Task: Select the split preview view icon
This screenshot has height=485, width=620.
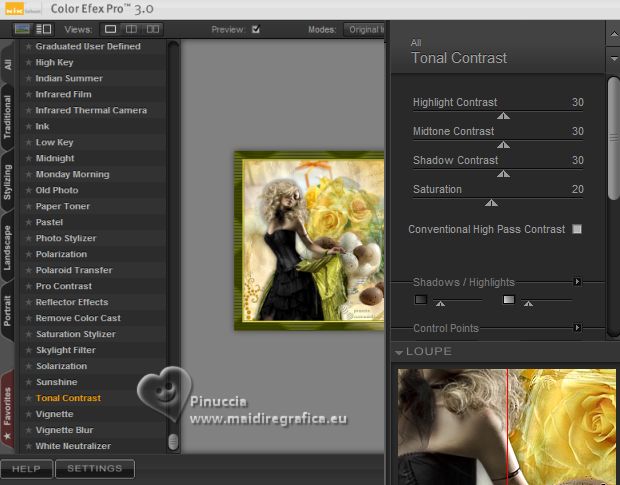Action: pos(131,29)
